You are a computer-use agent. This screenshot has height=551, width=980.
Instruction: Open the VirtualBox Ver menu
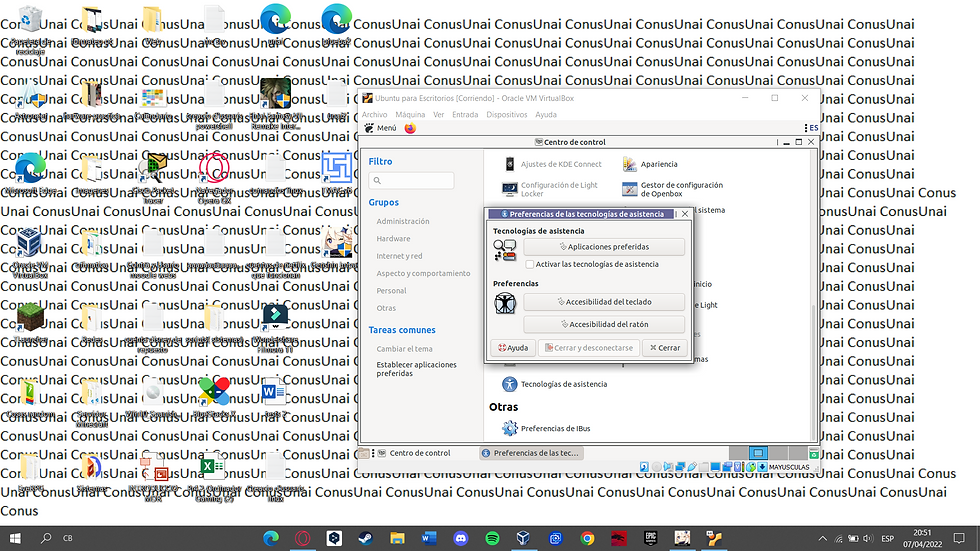click(x=439, y=115)
